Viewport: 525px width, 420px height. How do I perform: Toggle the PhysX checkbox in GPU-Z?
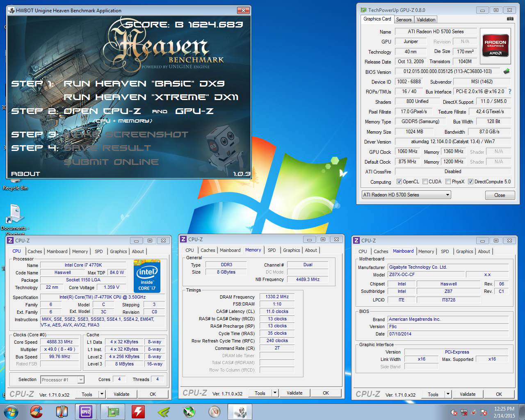(448, 182)
